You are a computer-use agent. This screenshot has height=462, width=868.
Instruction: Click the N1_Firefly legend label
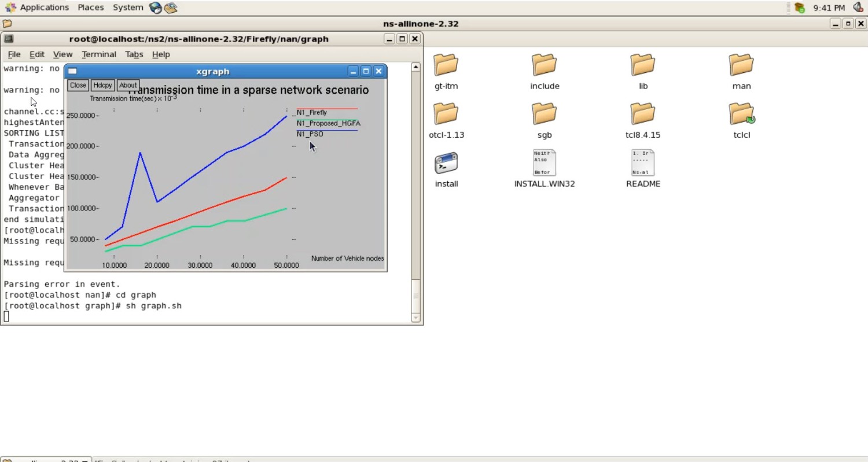point(312,113)
